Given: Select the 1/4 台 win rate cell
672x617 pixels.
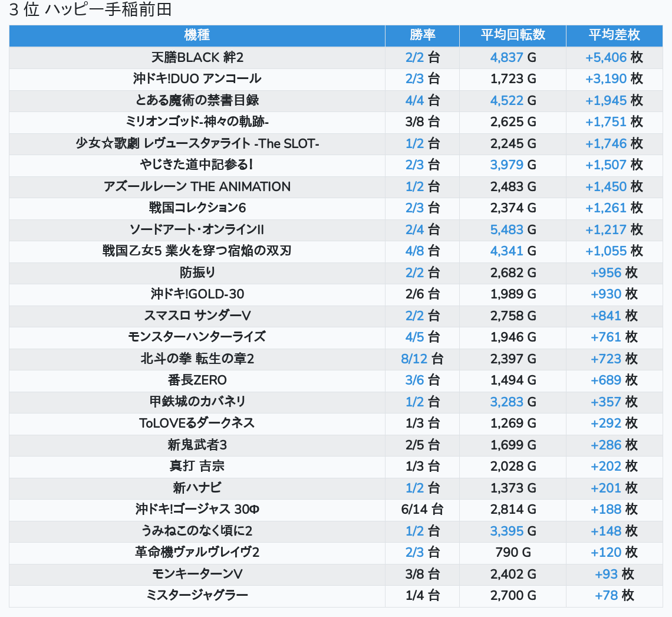Looking at the screenshot, I should [422, 596].
